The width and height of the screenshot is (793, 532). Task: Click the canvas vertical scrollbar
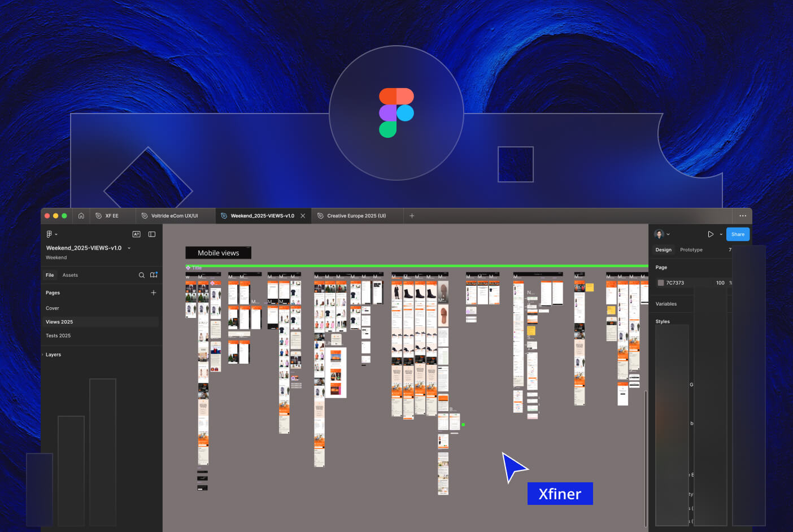tap(646, 457)
